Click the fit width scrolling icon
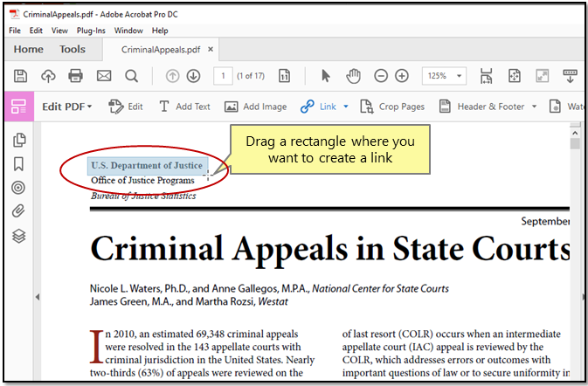This screenshot has width=588, height=386. (486, 76)
